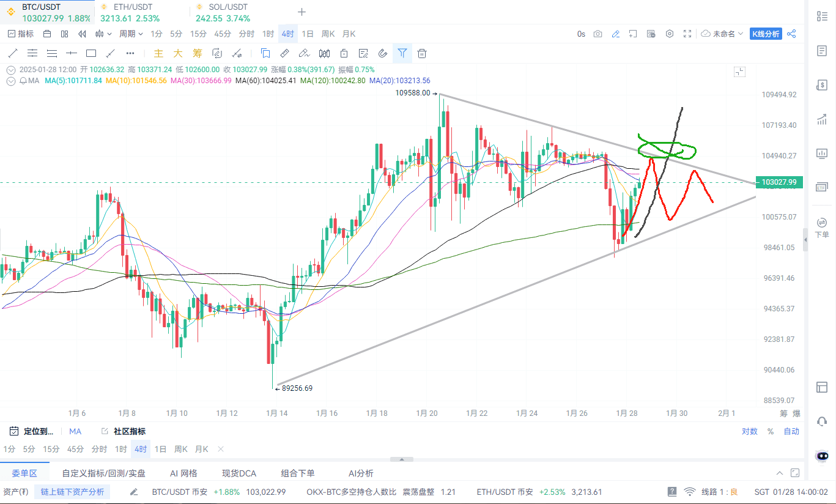
Task: Pick the rectangle drawing tool
Action: [91, 53]
